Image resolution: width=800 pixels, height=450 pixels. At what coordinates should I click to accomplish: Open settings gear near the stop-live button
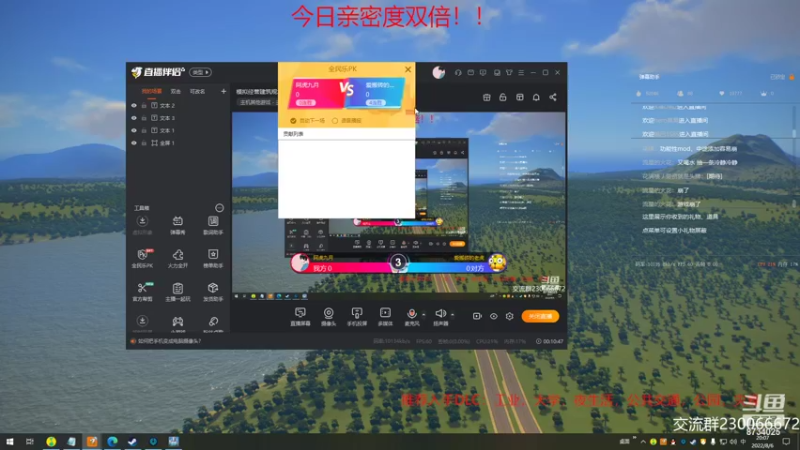point(509,316)
